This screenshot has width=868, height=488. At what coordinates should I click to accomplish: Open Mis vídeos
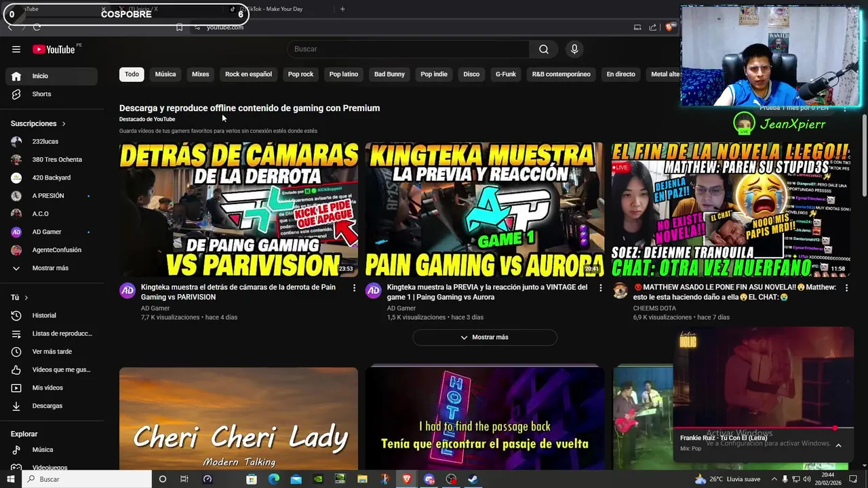pos(52,388)
